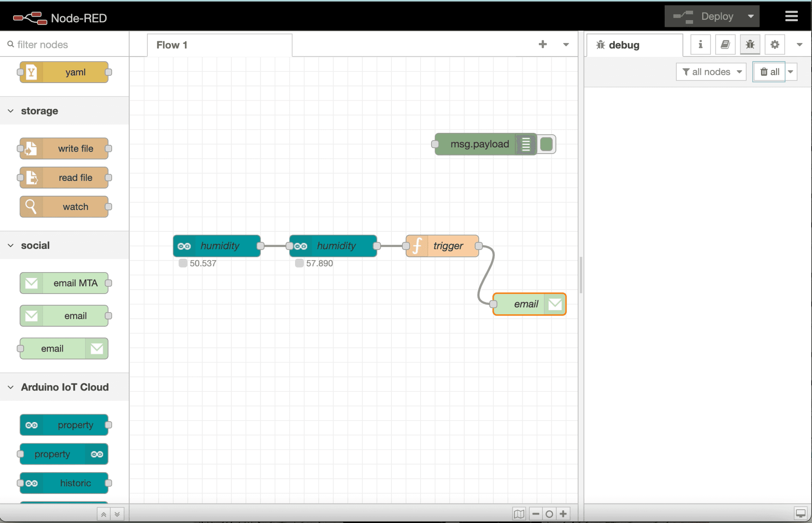
Task: Open the help book icon in sidebar
Action: (x=725, y=45)
